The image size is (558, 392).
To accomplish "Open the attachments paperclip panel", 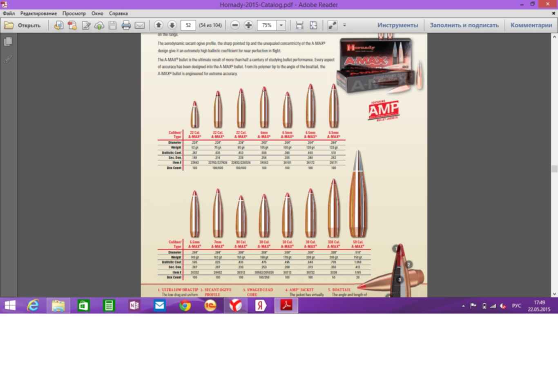I will pyautogui.click(x=8, y=59).
